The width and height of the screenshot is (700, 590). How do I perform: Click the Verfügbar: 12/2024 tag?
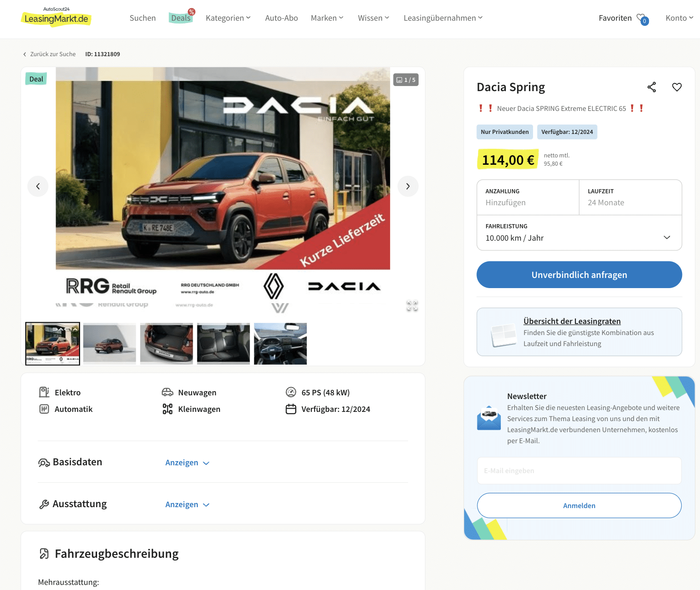pyautogui.click(x=567, y=132)
